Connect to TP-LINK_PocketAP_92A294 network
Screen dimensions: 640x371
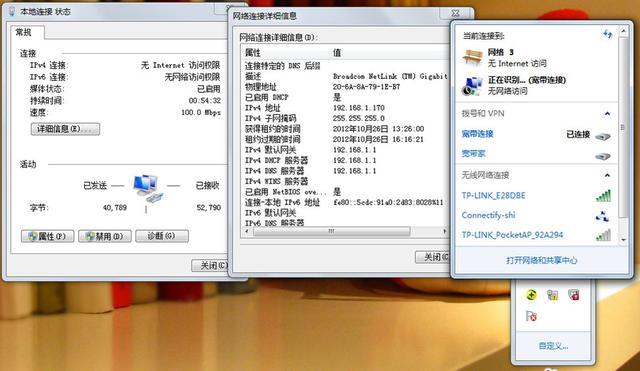(x=536, y=235)
